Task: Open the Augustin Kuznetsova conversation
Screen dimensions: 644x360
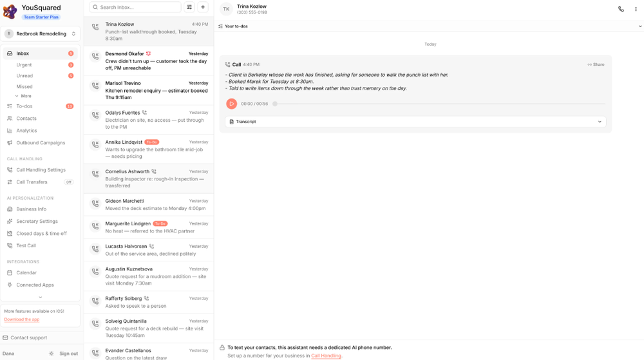Action: pos(149,276)
